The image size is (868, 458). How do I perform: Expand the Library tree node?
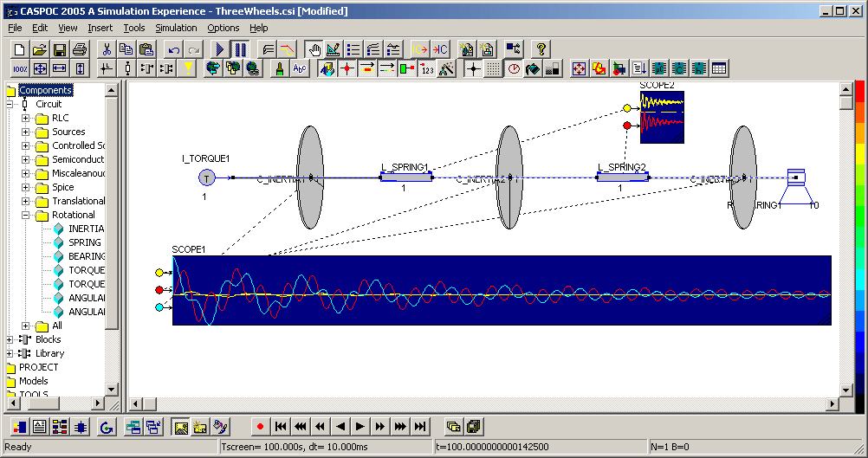(x=10, y=353)
